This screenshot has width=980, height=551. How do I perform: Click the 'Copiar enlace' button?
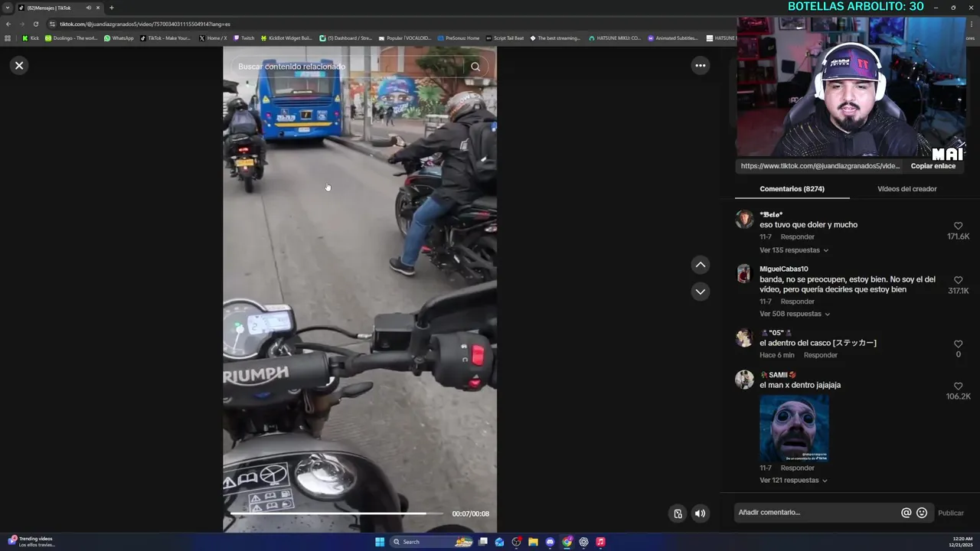[x=933, y=166]
